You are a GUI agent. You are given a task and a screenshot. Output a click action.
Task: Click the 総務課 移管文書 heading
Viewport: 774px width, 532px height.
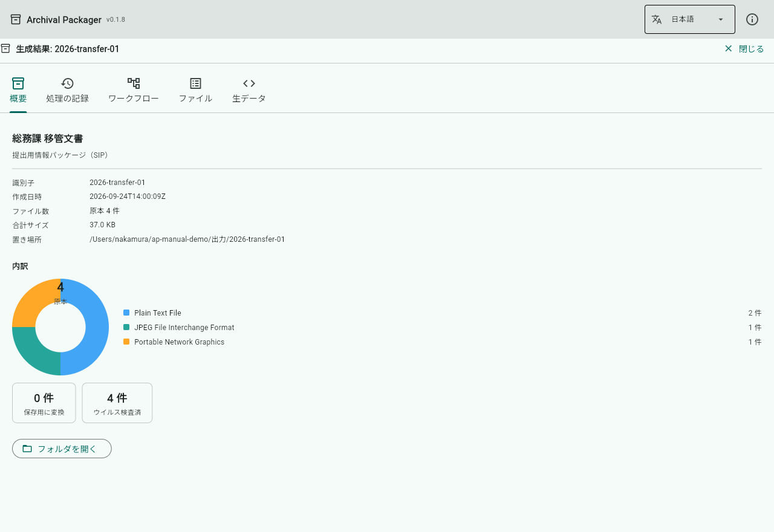pyautogui.click(x=48, y=138)
